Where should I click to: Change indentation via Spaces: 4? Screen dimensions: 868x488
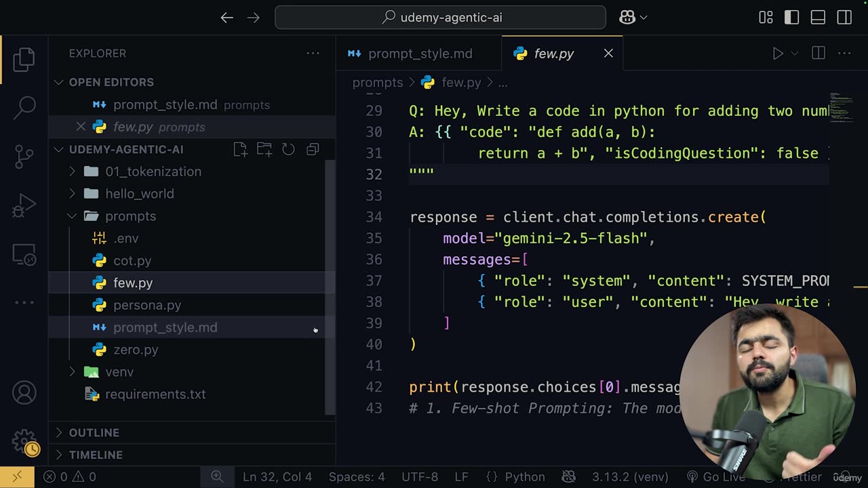(x=357, y=476)
